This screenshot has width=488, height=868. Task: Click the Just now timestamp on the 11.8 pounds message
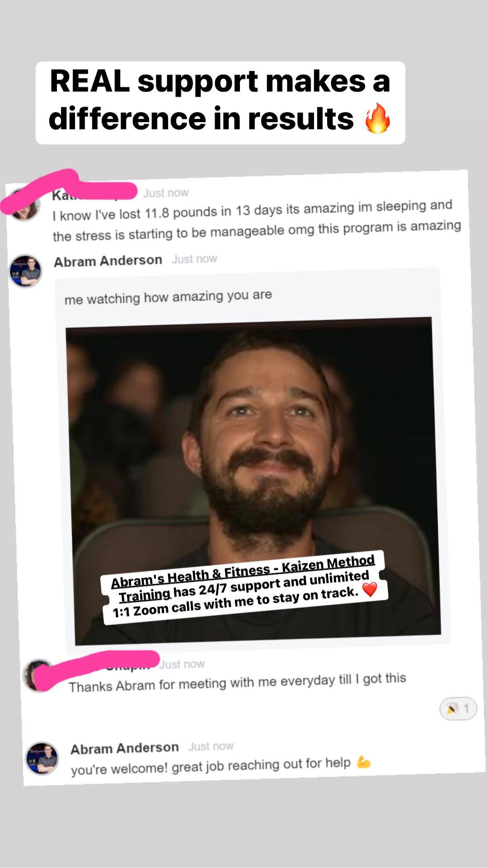(x=166, y=193)
